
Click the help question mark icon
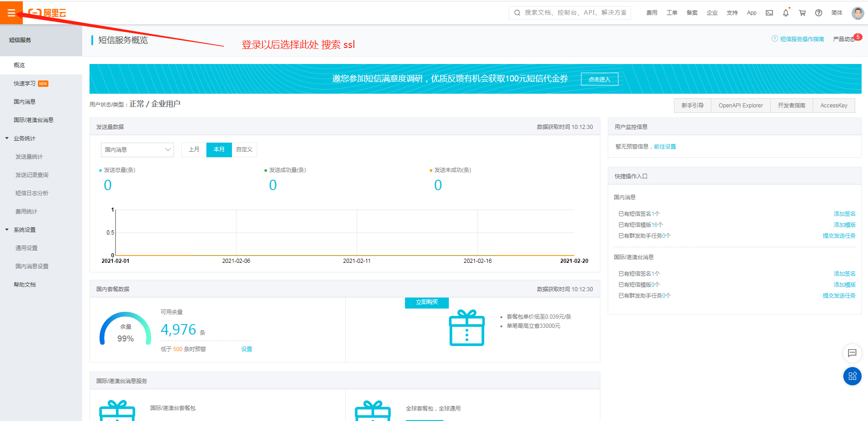click(x=819, y=13)
